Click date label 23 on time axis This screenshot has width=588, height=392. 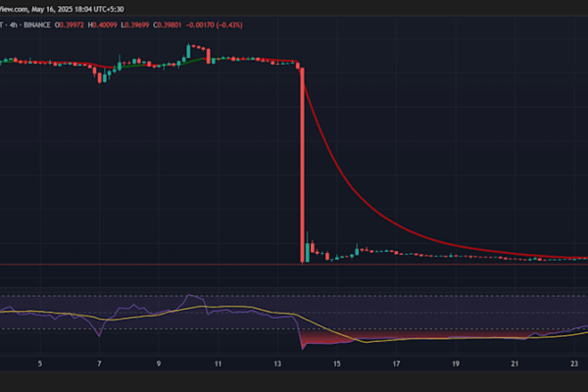point(574,364)
